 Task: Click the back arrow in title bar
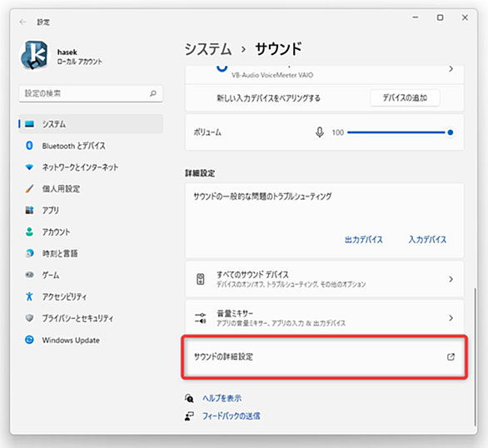click(22, 22)
